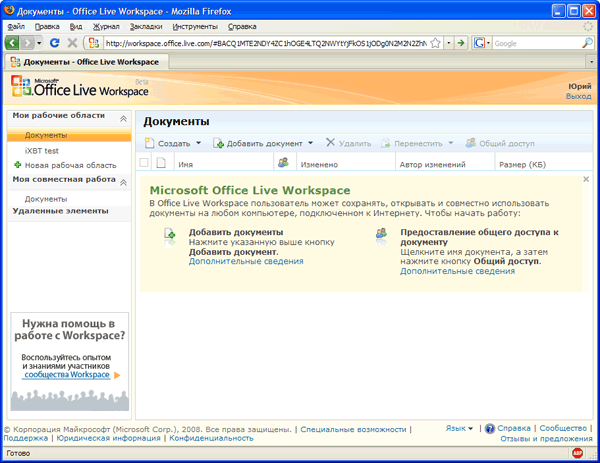Open the address bar URL history dropdown
This screenshot has height=463, width=600.
449,43
